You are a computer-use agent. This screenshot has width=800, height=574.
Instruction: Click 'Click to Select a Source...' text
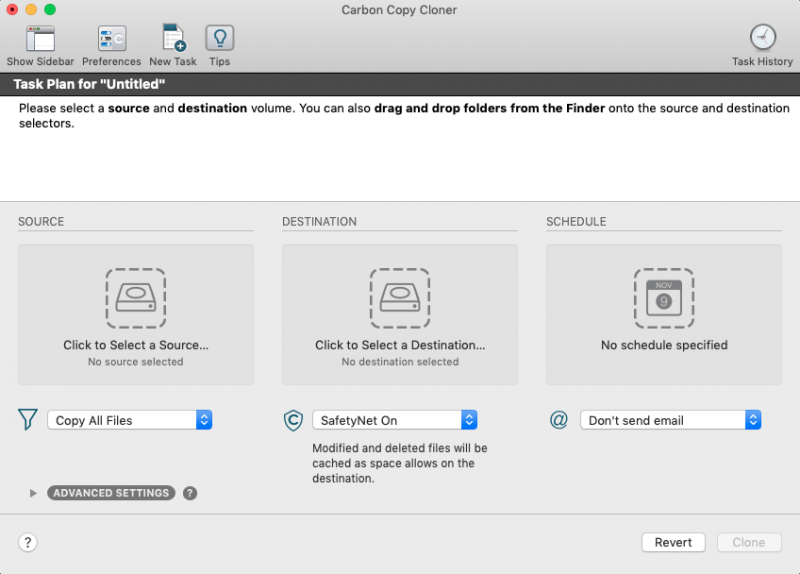coord(136,345)
